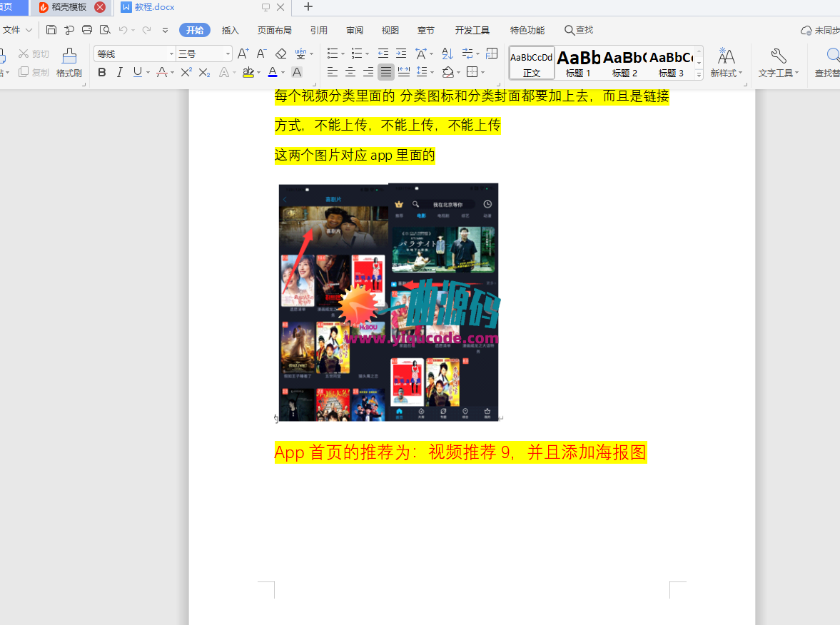840x625 pixels.
Task: Expand the underline style dropdown arrow
Action: pos(148,72)
